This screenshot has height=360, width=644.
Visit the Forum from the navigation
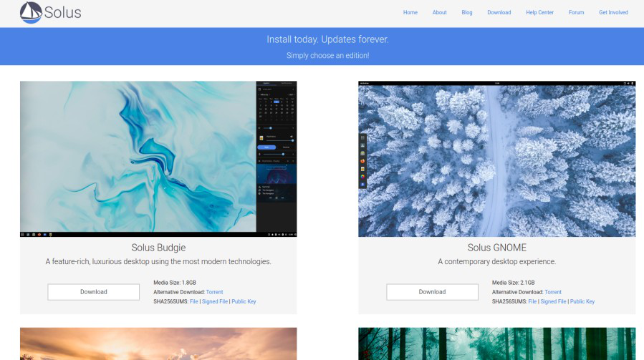tap(576, 12)
